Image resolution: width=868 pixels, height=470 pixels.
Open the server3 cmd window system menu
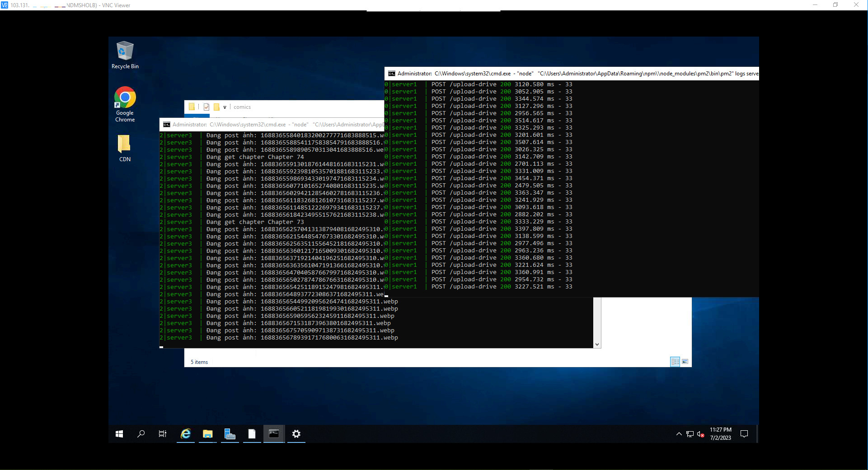coord(167,125)
